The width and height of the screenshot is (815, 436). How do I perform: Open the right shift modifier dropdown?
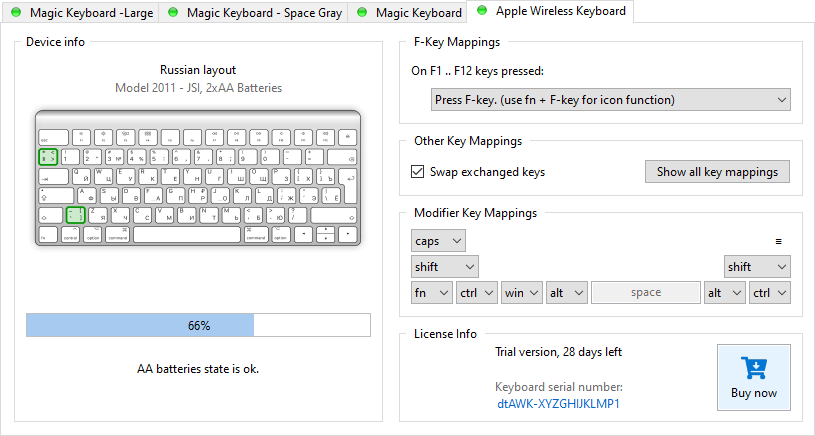tap(757, 267)
